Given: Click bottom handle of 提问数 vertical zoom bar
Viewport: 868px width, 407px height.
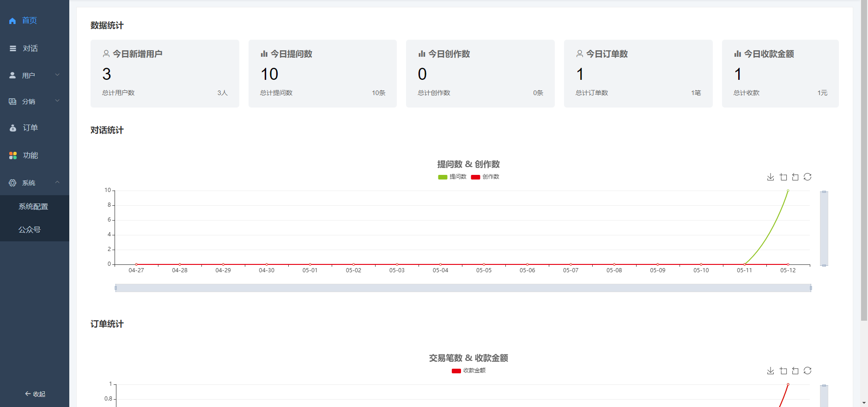Looking at the screenshot, I should 824,265.
